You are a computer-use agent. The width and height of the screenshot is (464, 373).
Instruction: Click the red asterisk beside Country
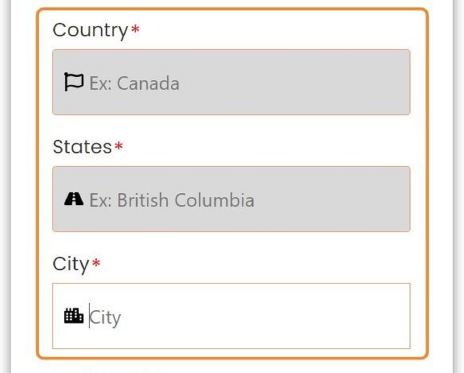[135, 29]
